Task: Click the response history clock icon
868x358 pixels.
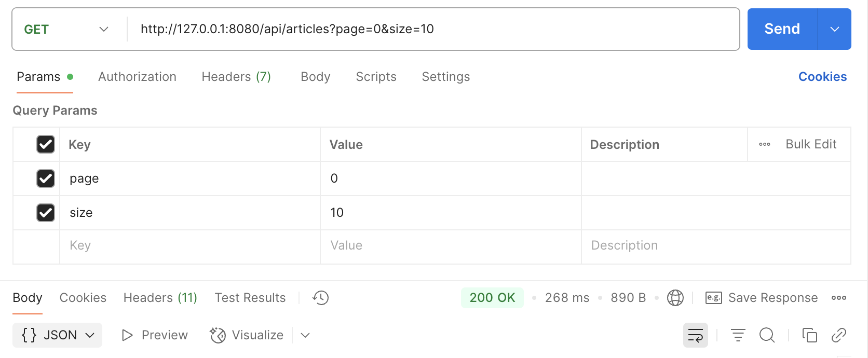Action: click(x=320, y=298)
